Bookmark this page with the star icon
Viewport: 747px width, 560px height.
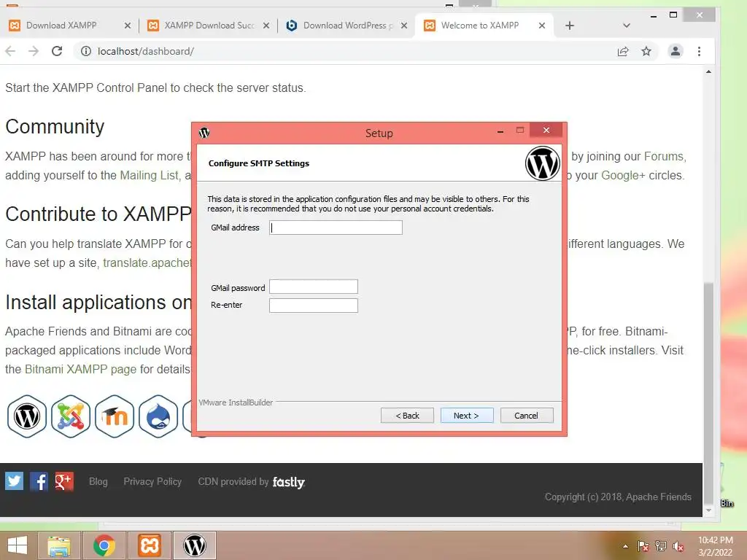(x=646, y=51)
